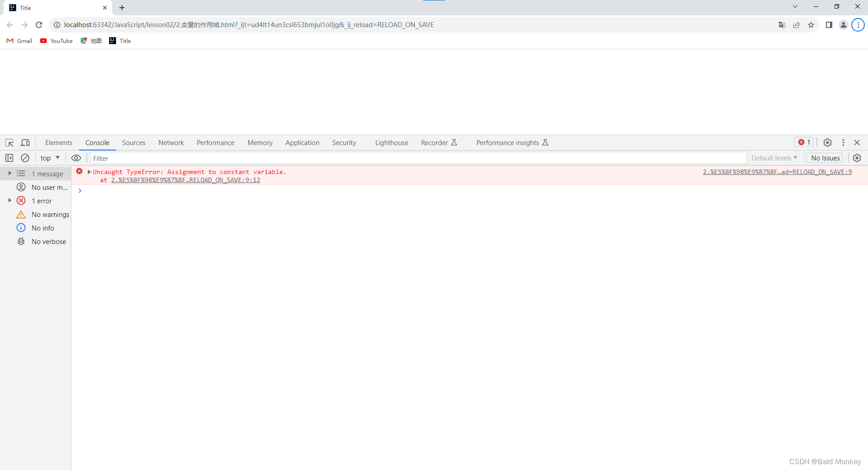Open the JavaScript context 'top' dropdown
The width and height of the screenshot is (868, 470).
[x=50, y=158]
